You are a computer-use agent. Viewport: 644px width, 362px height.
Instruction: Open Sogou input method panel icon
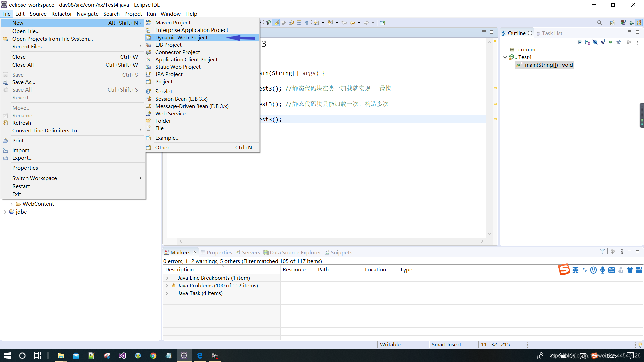pyautogui.click(x=565, y=270)
